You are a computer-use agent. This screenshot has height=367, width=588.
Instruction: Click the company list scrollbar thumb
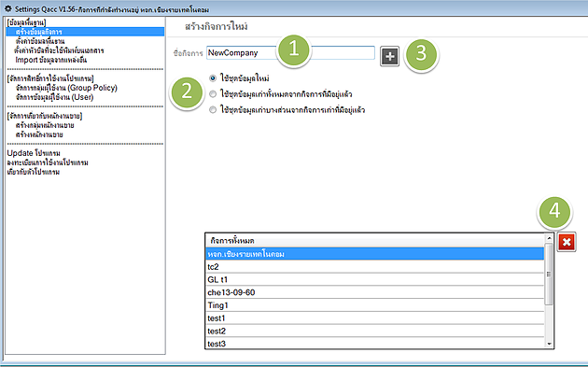549,274
